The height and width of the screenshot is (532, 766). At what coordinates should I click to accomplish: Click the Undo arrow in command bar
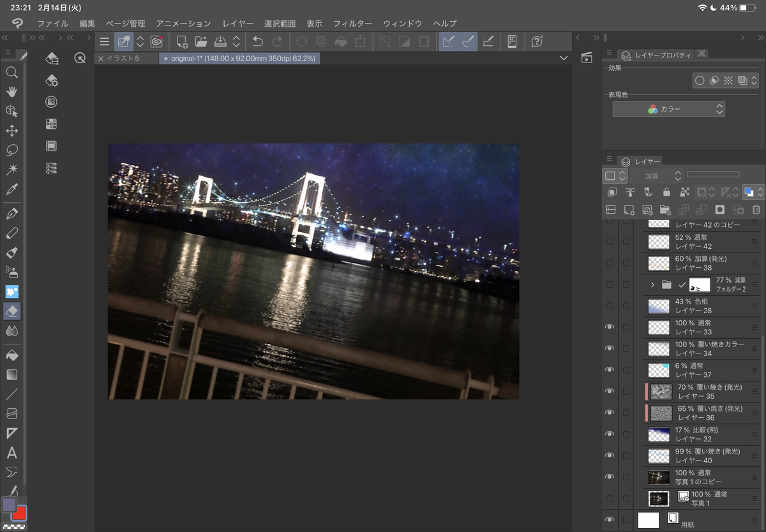click(257, 41)
